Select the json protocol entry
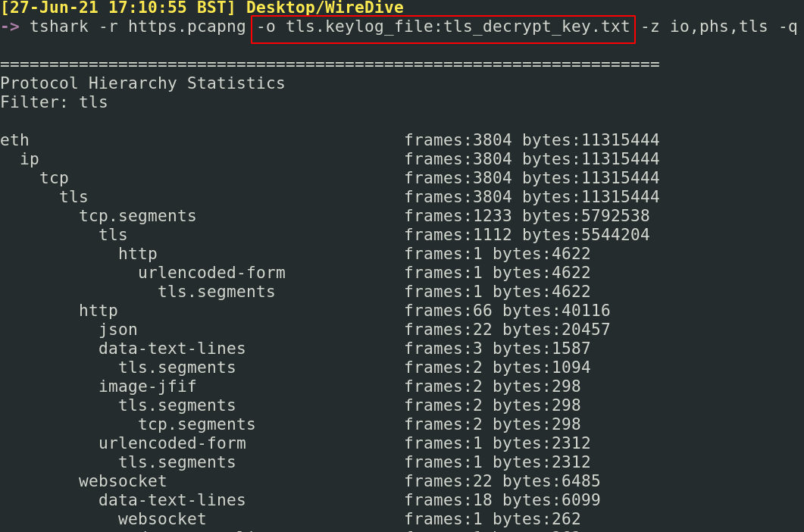This screenshot has height=532, width=804. coord(117,330)
